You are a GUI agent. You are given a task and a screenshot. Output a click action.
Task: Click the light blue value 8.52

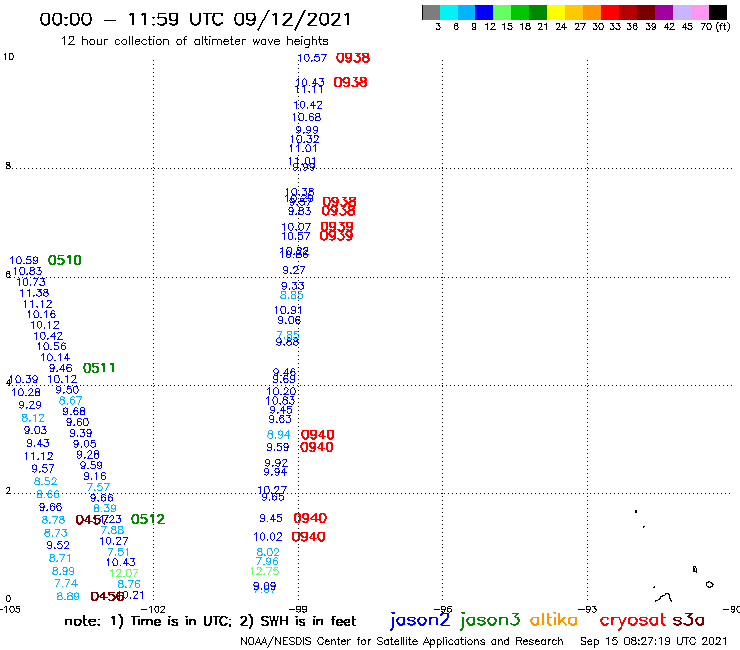coord(46,481)
